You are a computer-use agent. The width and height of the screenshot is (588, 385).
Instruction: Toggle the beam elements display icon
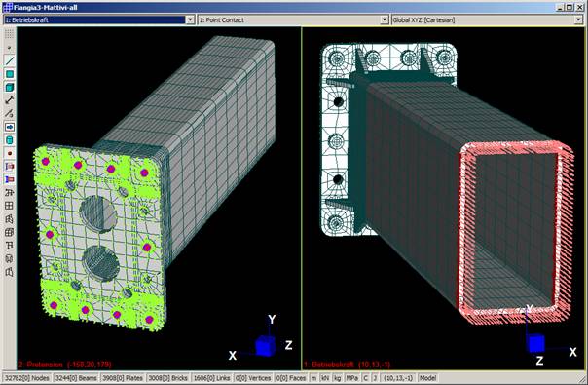10,60
